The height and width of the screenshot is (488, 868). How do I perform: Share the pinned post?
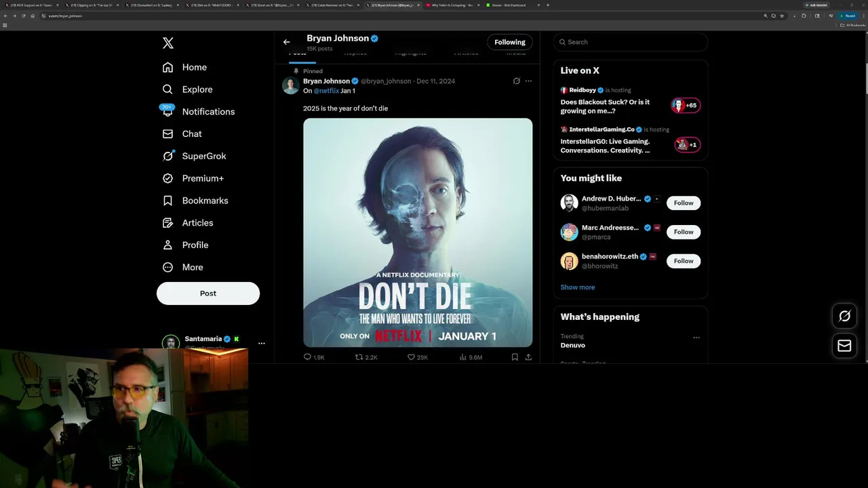pyautogui.click(x=528, y=357)
